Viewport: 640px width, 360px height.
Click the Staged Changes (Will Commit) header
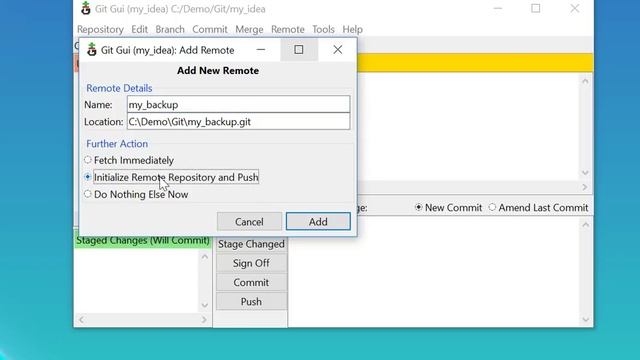[x=143, y=240]
